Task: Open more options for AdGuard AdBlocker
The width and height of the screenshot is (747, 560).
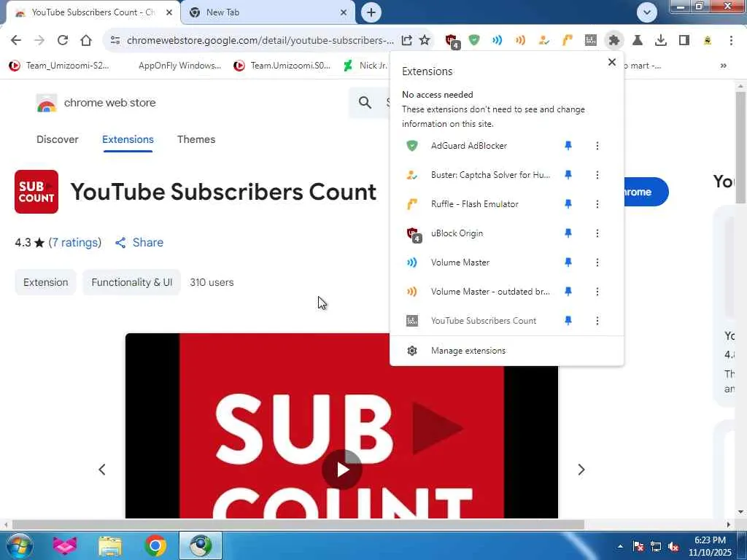Action: (597, 146)
